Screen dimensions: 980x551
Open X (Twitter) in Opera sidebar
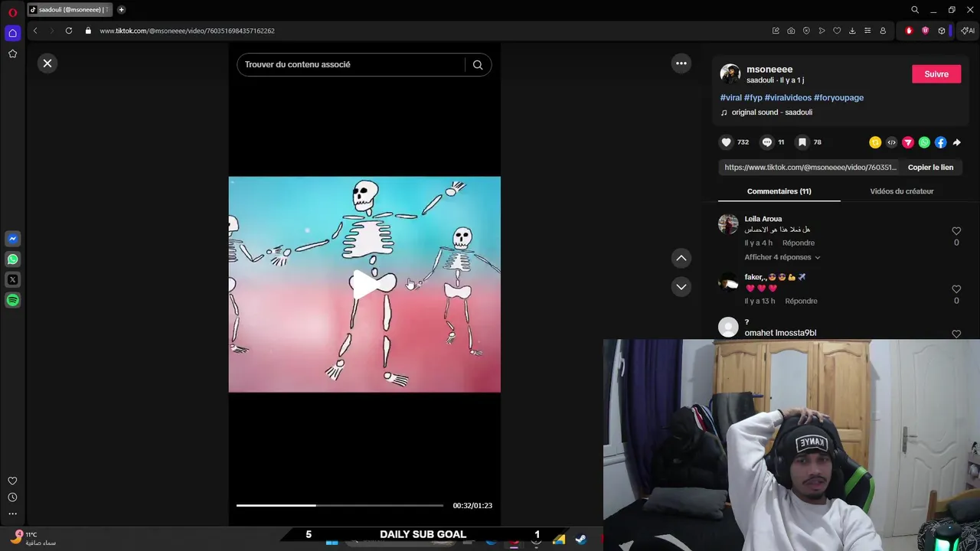tap(12, 280)
